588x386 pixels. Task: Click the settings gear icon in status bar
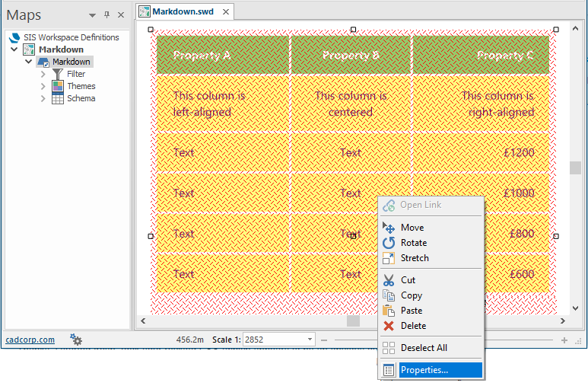pos(76,340)
